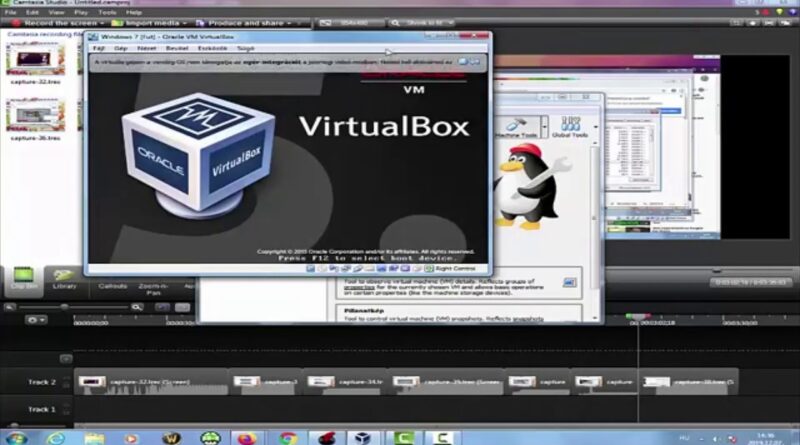The image size is (800, 445).
Task: Click Produce and share
Action: 240,23
